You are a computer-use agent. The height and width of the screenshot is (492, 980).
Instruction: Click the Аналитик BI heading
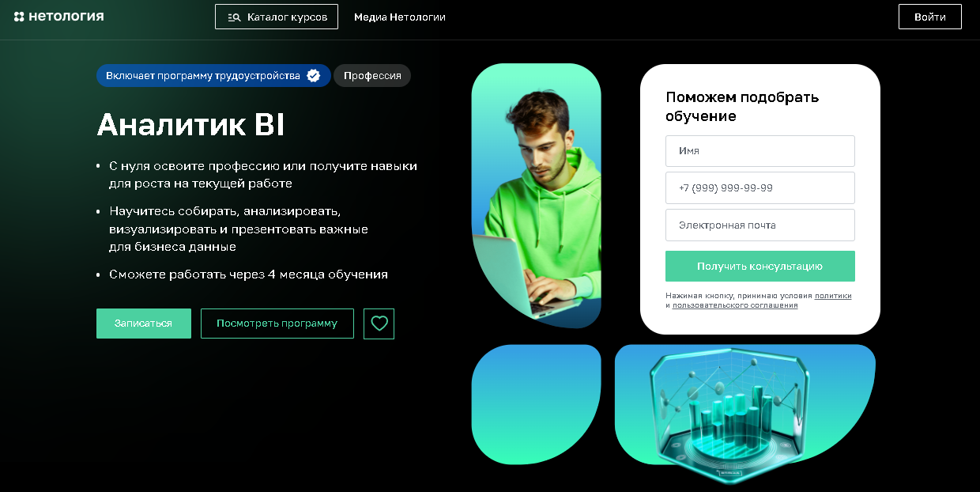(x=190, y=125)
